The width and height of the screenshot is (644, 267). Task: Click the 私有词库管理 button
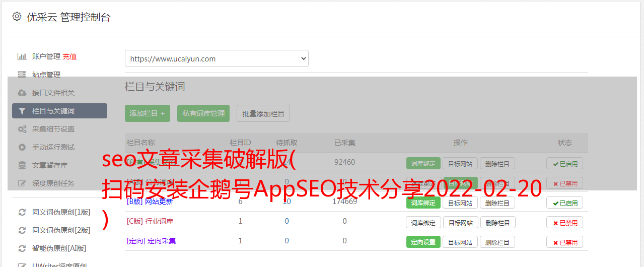point(203,113)
